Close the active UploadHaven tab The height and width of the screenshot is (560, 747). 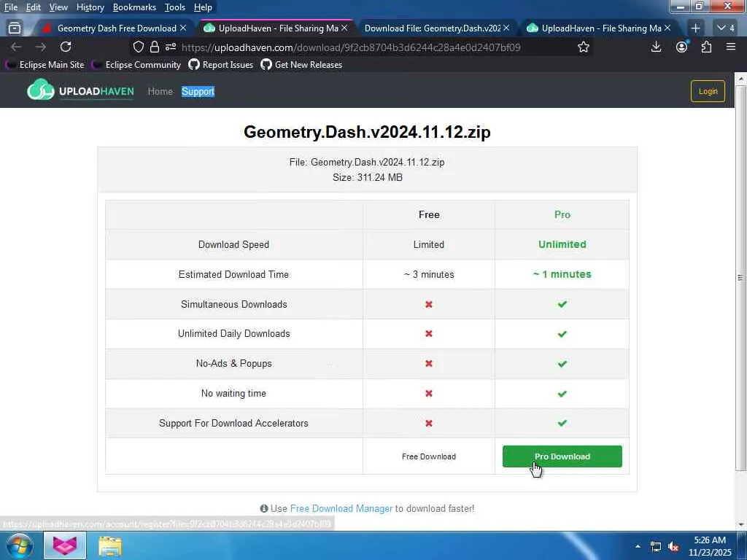344,28
